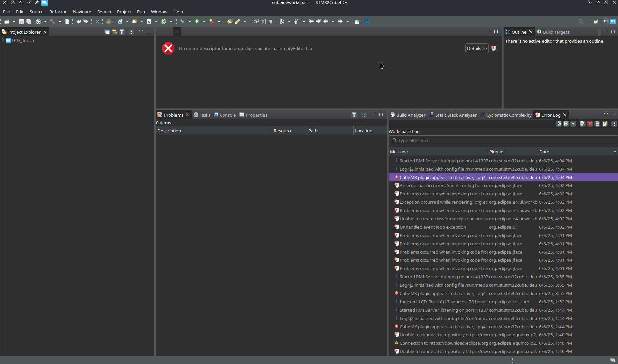Open the Navigate menu
Screen dimensions: 618x364
click(x=82, y=12)
